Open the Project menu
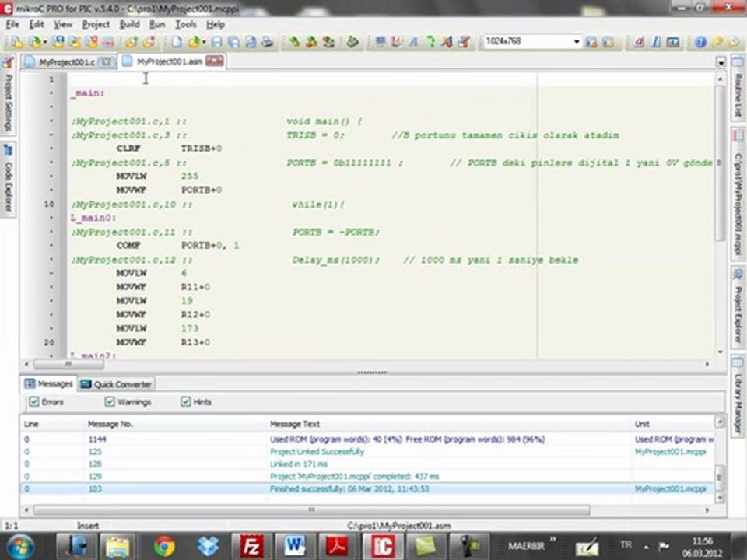This screenshot has width=747, height=560. pyautogui.click(x=96, y=25)
